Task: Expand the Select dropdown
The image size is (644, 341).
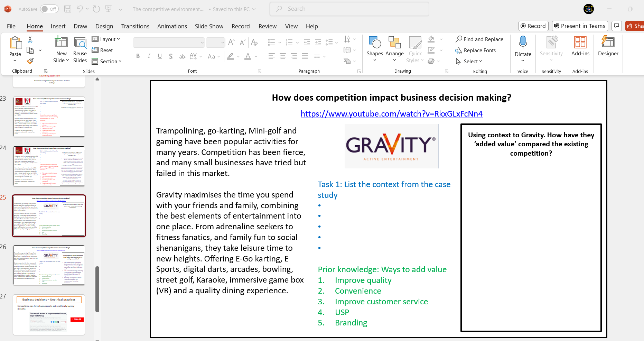Action: (x=469, y=61)
